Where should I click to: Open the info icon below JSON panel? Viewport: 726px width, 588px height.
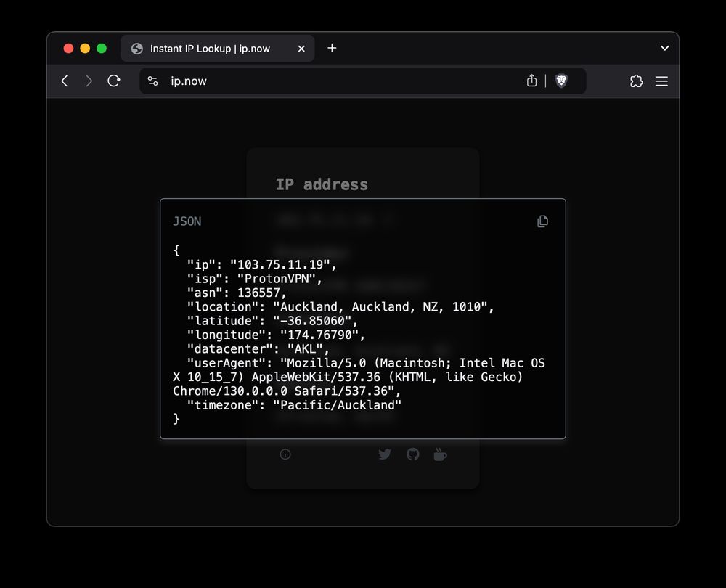(285, 454)
